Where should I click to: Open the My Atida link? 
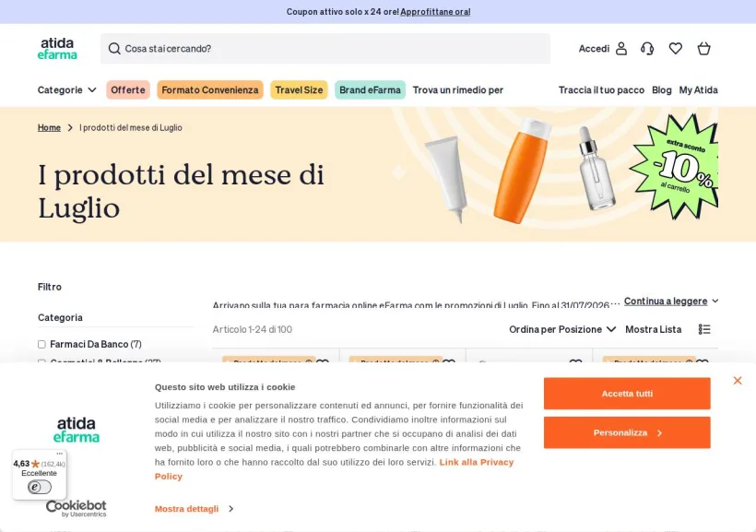(698, 90)
